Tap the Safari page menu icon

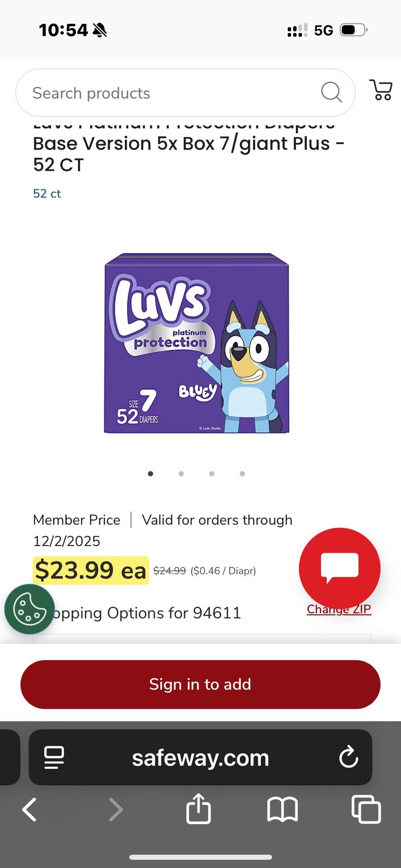(x=54, y=758)
